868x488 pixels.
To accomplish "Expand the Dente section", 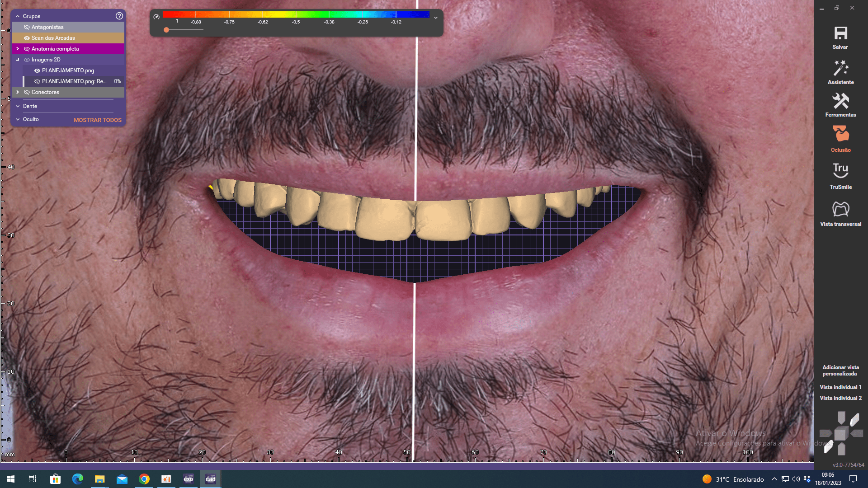I will (18, 106).
